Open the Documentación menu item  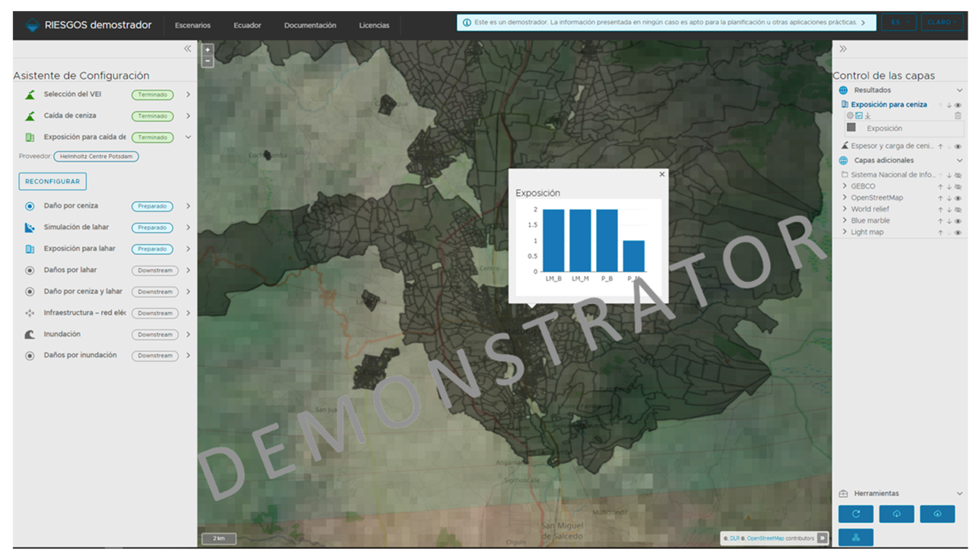click(x=310, y=25)
